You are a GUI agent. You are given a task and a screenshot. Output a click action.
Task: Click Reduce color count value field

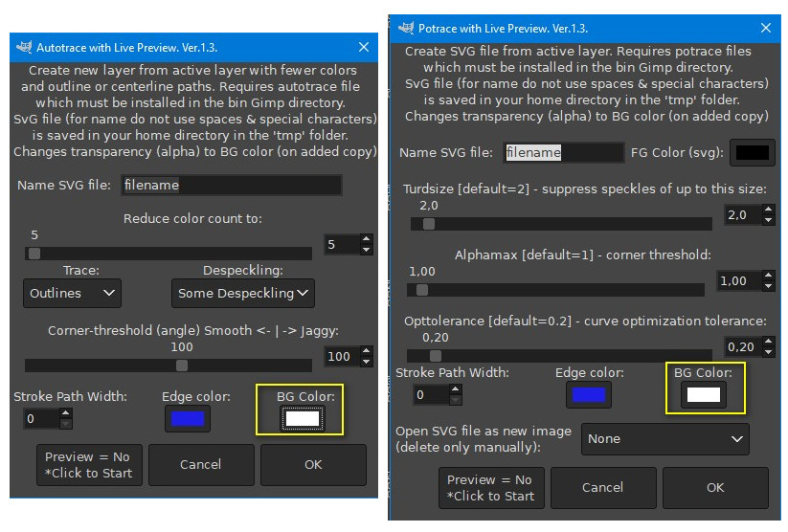click(342, 245)
